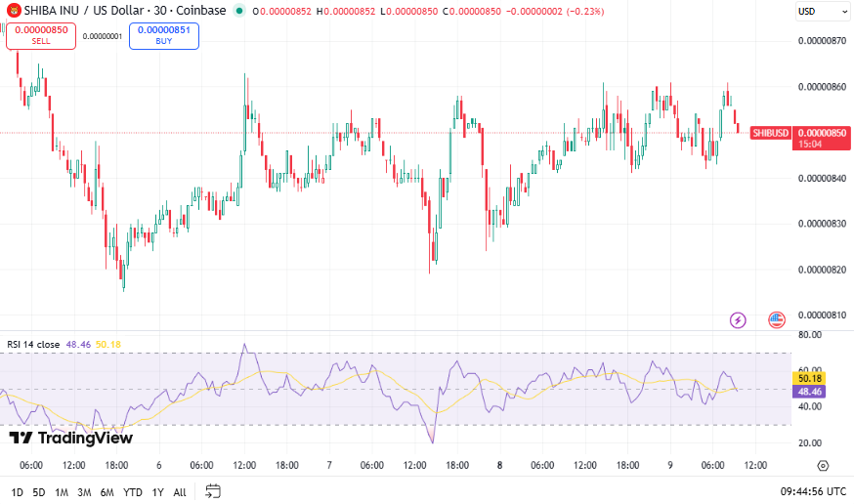
Task: Open the US flag economic events icon
Action: (x=777, y=320)
